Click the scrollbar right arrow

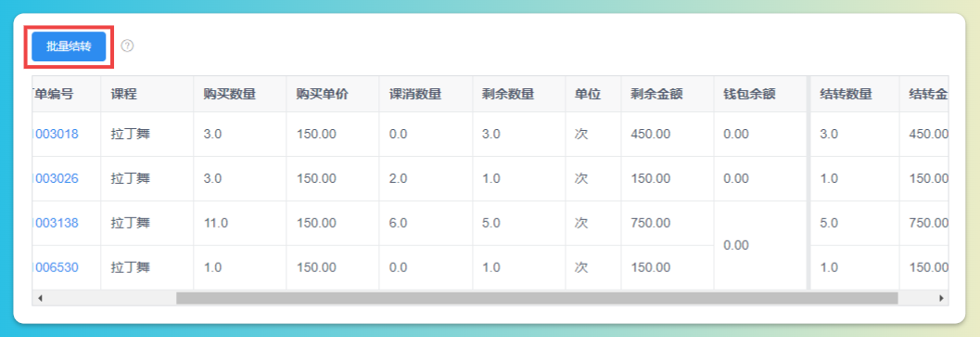coord(941,298)
